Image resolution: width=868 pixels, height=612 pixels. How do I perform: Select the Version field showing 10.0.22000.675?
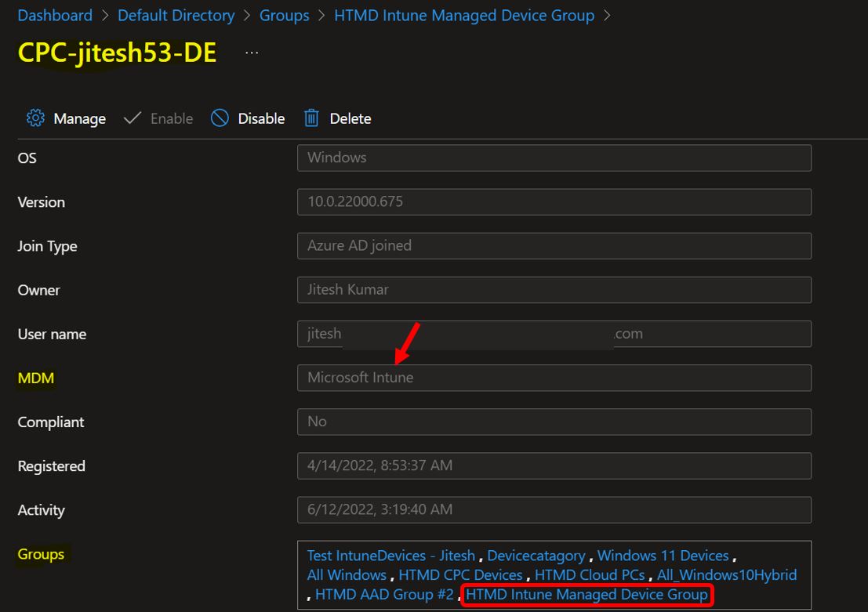(554, 201)
